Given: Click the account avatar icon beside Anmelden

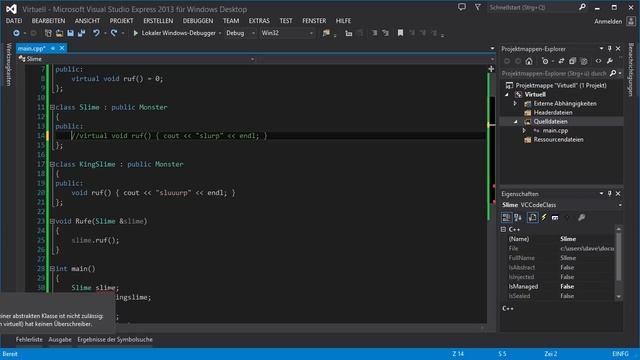Looking at the screenshot, I should pos(631,21).
